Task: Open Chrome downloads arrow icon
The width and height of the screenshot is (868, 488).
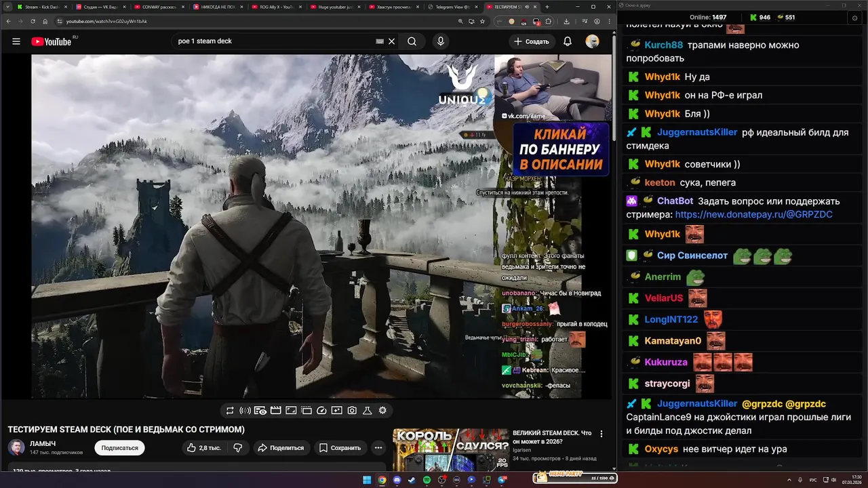Action: point(566,21)
